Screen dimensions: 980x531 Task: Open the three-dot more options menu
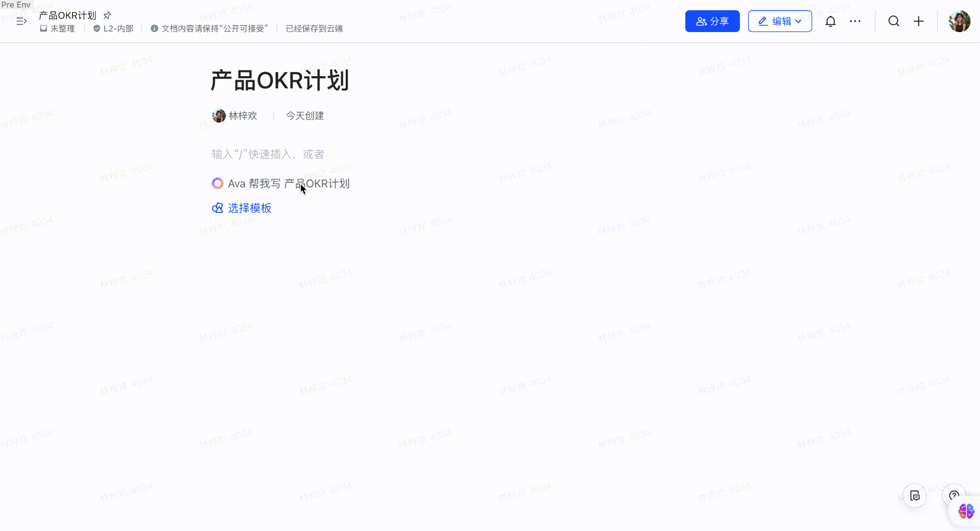click(x=855, y=22)
